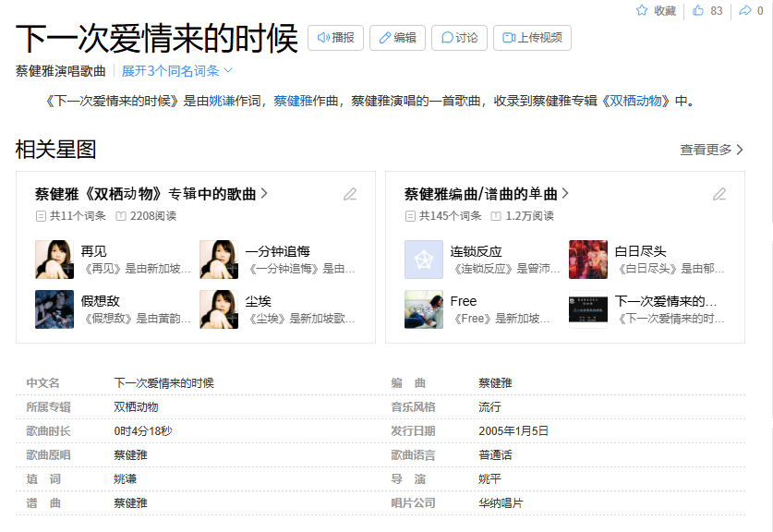Expand 展开3个同名词条 chevron
Viewport: 773px width, 532px height.
point(226,68)
